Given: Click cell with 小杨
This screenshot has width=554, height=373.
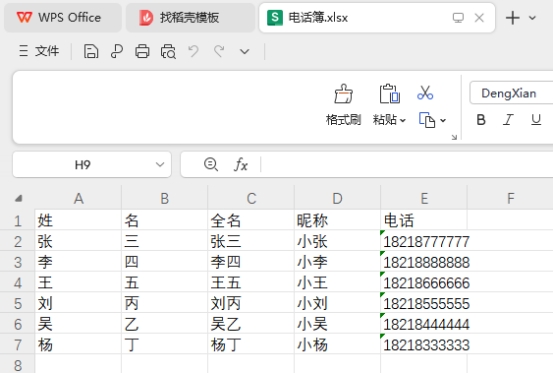Looking at the screenshot, I should (x=337, y=345).
